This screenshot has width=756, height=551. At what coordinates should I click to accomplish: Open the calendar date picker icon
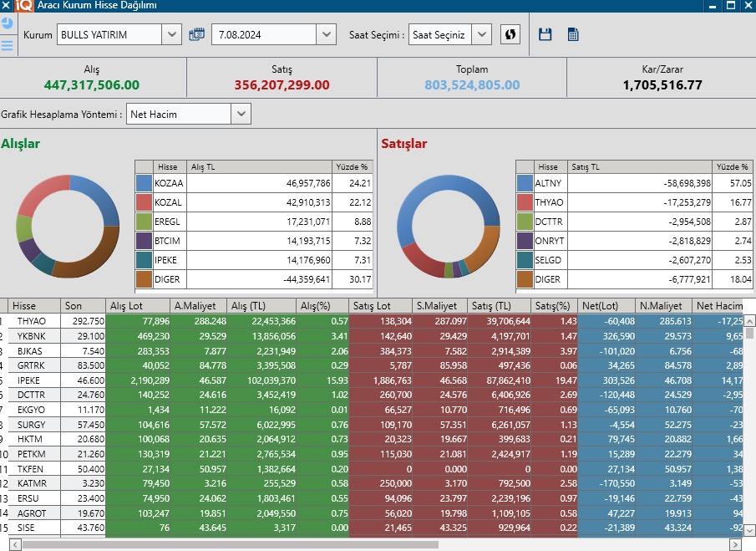[x=196, y=35]
